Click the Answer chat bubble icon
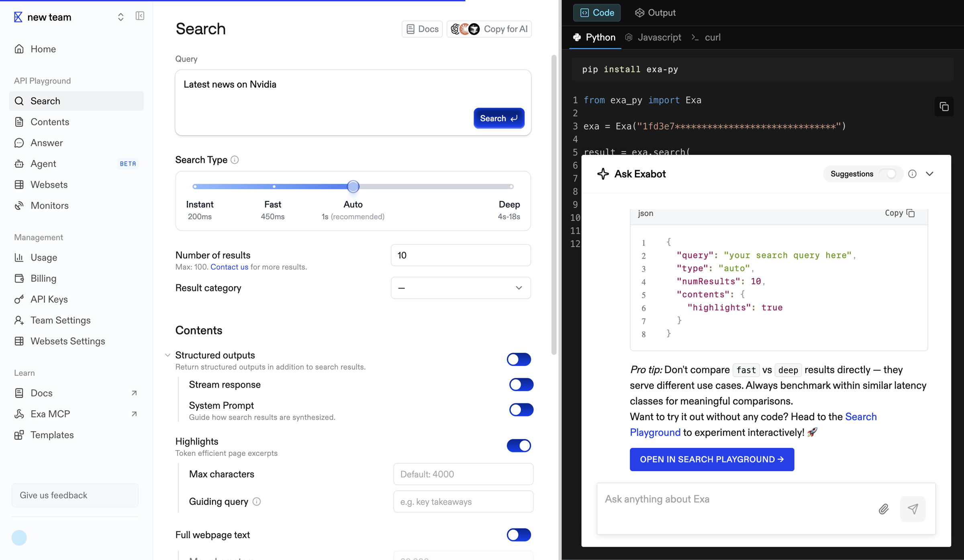Viewport: 964px width, 560px height. click(x=19, y=143)
